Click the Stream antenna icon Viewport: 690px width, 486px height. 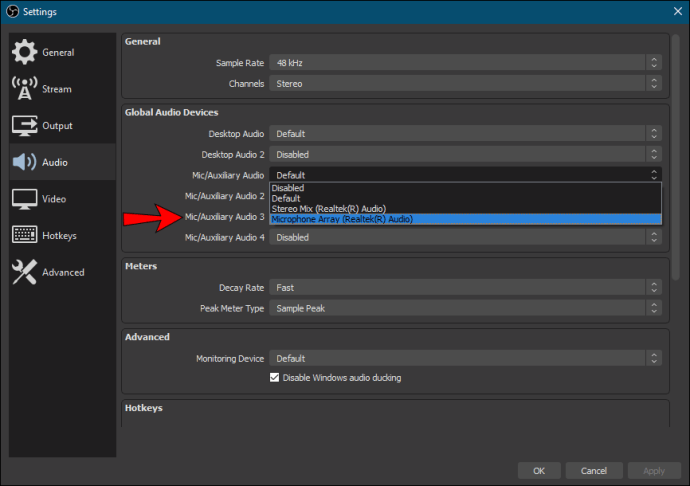point(24,88)
